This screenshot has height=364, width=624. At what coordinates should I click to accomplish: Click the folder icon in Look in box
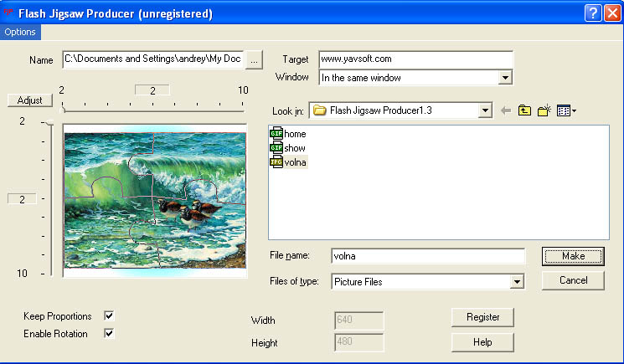click(x=320, y=110)
